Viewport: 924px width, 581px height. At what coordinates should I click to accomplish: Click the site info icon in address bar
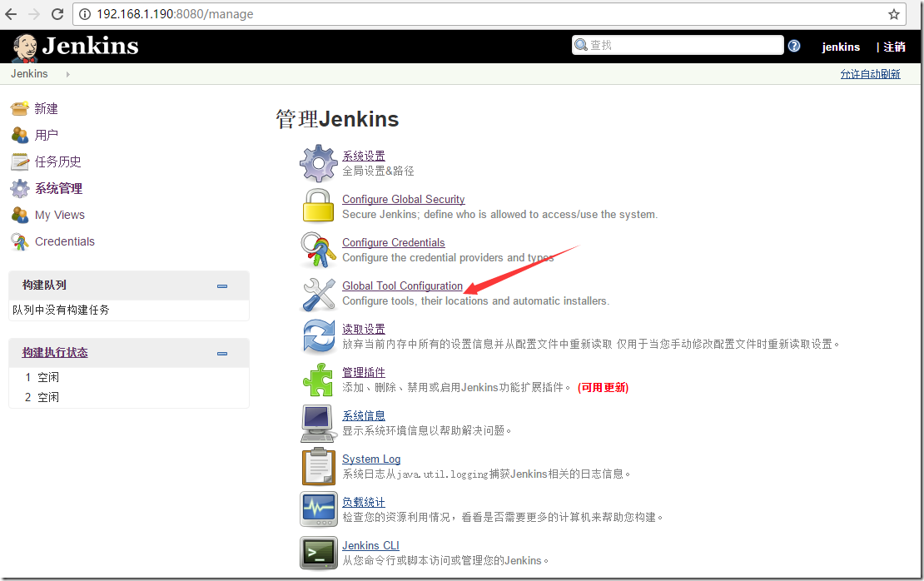point(85,14)
